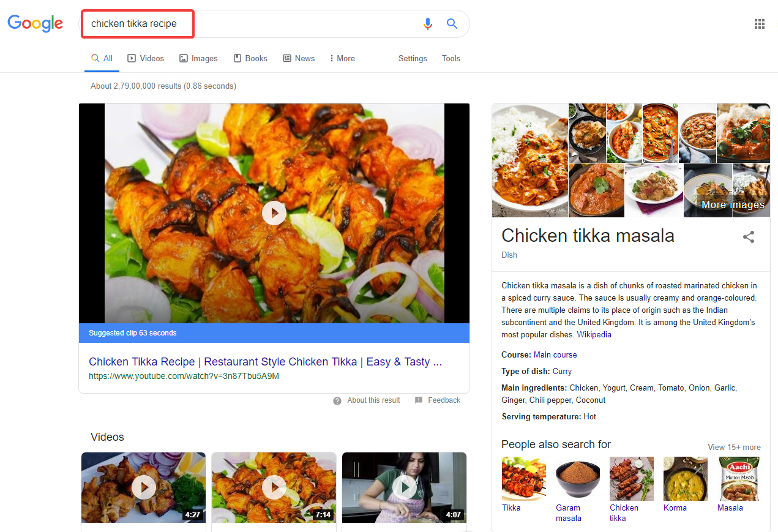The width and height of the screenshot is (778, 532).
Task: Play the 4:07 cooking video
Action: coord(404,487)
